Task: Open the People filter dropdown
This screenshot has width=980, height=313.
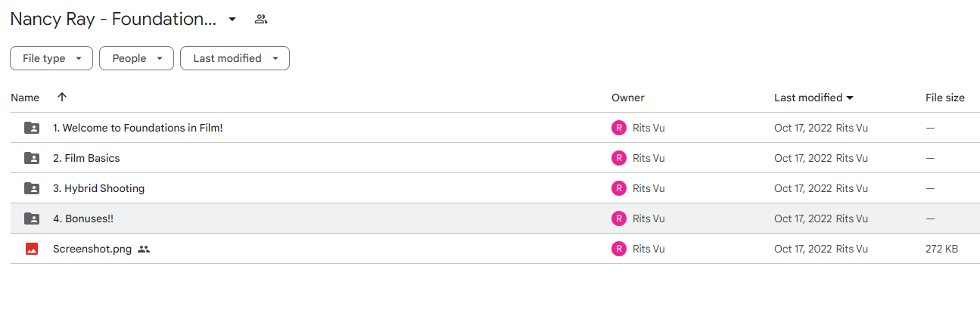Action: click(136, 58)
